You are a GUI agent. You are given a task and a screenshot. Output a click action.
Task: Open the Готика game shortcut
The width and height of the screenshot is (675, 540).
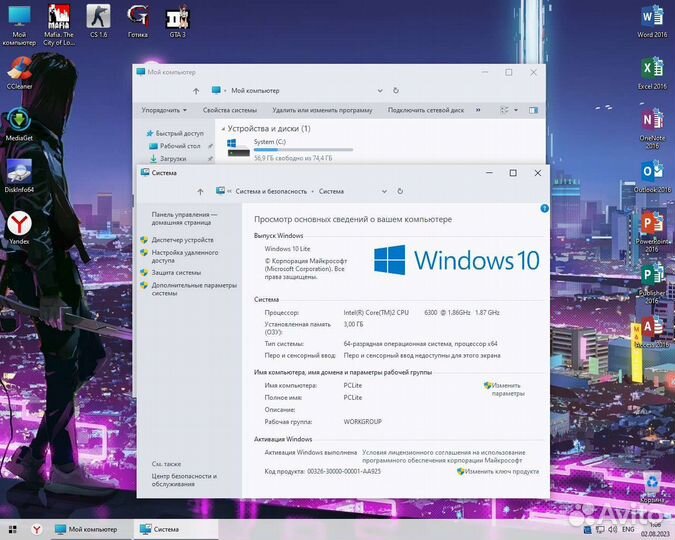138,21
